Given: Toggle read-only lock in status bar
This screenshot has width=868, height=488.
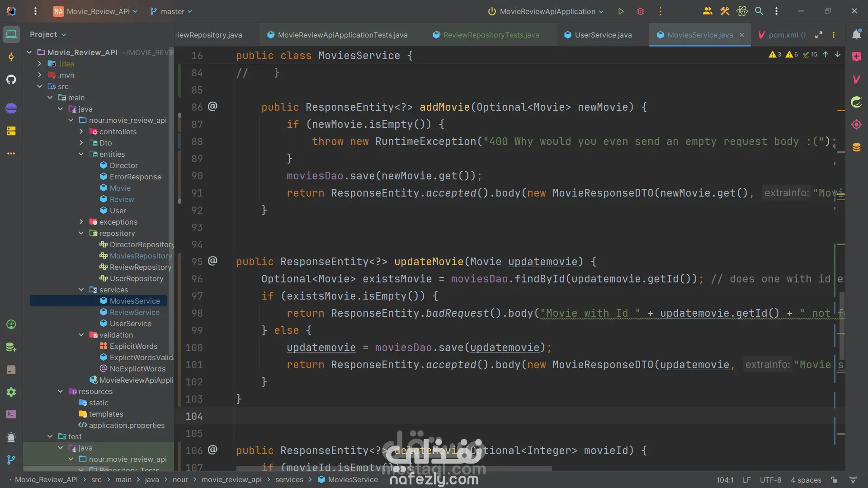Looking at the screenshot, I should (x=834, y=480).
